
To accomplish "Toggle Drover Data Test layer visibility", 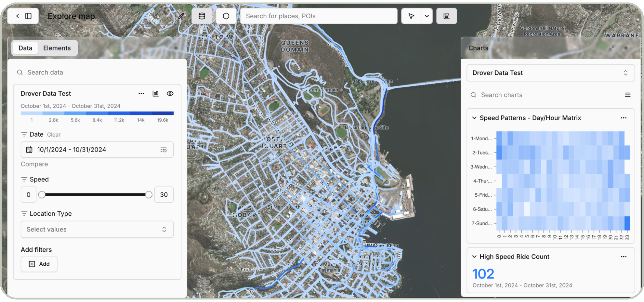I will click(x=170, y=94).
